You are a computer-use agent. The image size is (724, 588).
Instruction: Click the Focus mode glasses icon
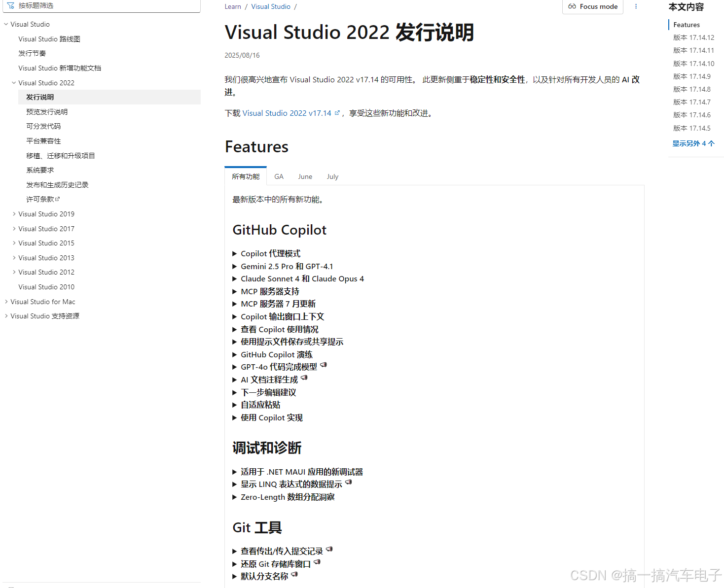pyautogui.click(x=572, y=6)
